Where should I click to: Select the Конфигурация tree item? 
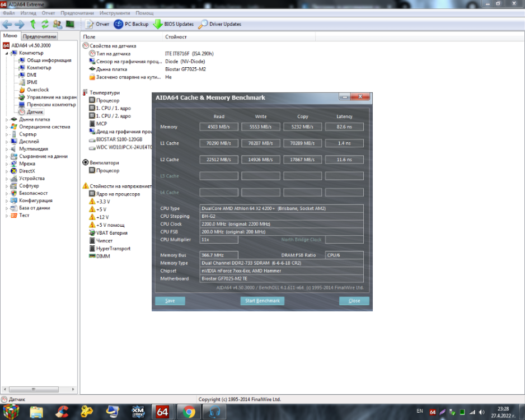[x=35, y=200]
